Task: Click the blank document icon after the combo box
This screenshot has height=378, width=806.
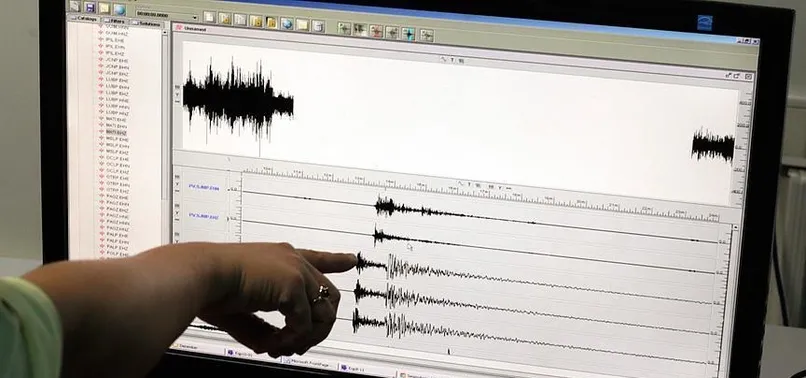Action: (x=209, y=17)
